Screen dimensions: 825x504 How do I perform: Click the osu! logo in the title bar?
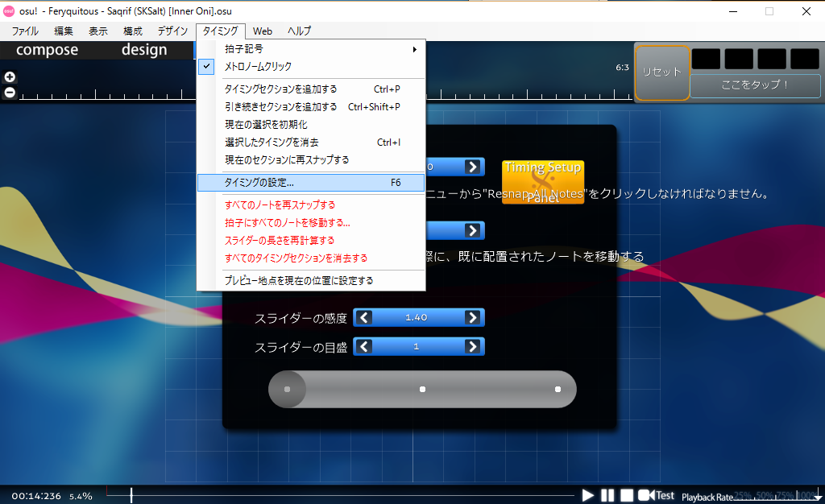pos(9,11)
